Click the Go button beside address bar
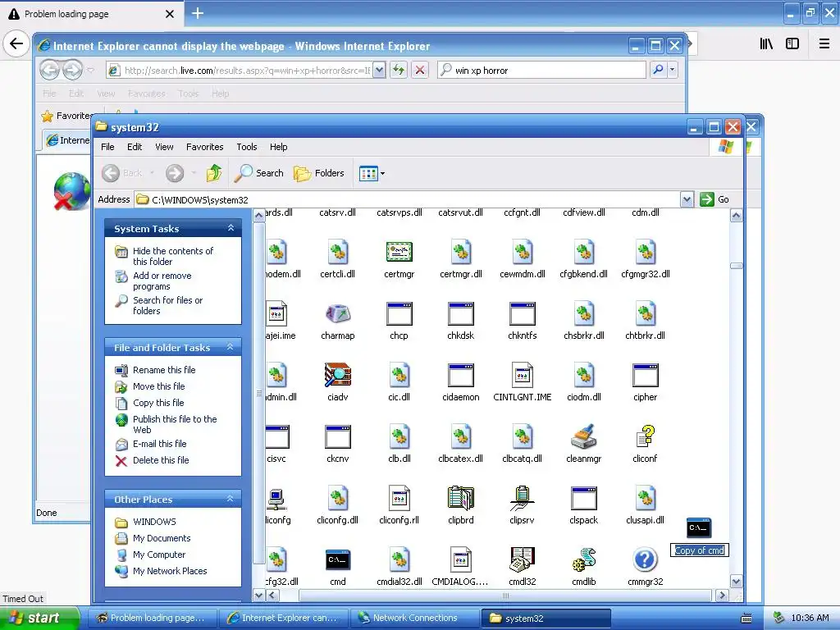The image size is (840, 630). pos(714,199)
